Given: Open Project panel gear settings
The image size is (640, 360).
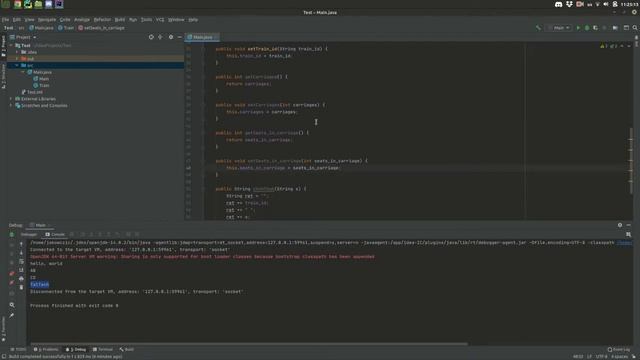Looking at the screenshot, I should click(171, 37).
